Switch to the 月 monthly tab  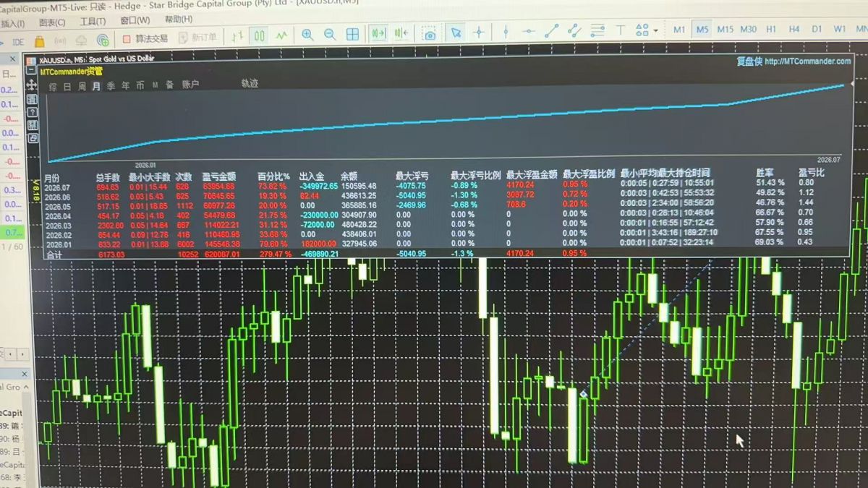click(96, 87)
